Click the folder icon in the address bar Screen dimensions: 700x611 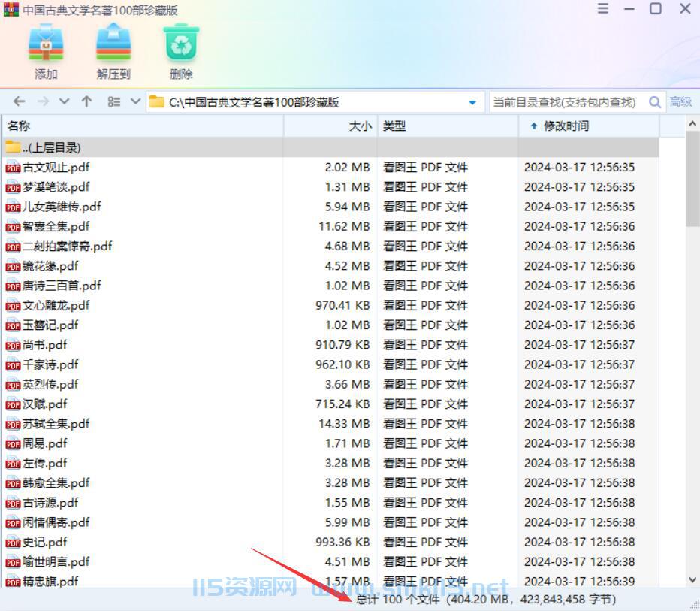coord(155,101)
